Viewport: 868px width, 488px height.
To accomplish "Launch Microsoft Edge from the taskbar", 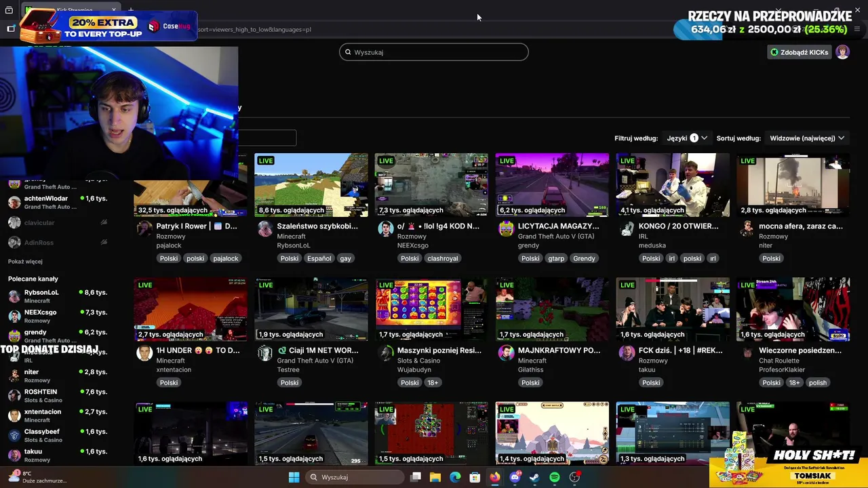I will click(x=455, y=477).
